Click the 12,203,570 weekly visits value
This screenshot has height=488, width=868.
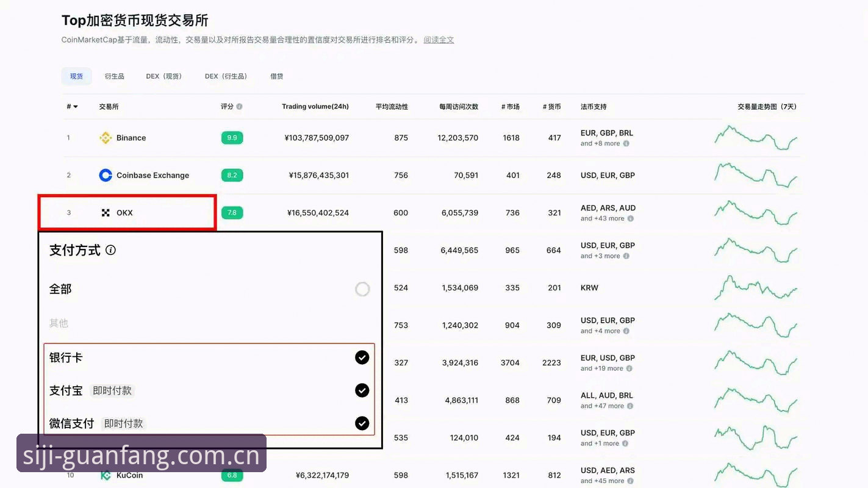pyautogui.click(x=458, y=138)
